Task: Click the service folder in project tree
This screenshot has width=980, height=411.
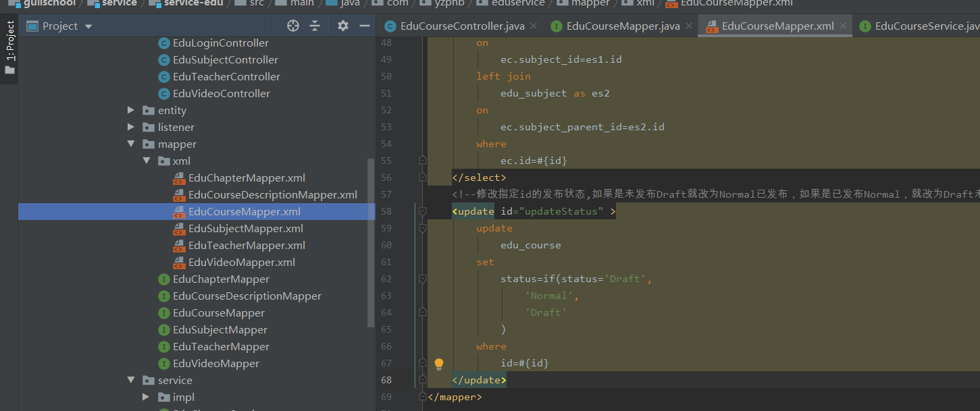Action: click(x=174, y=380)
